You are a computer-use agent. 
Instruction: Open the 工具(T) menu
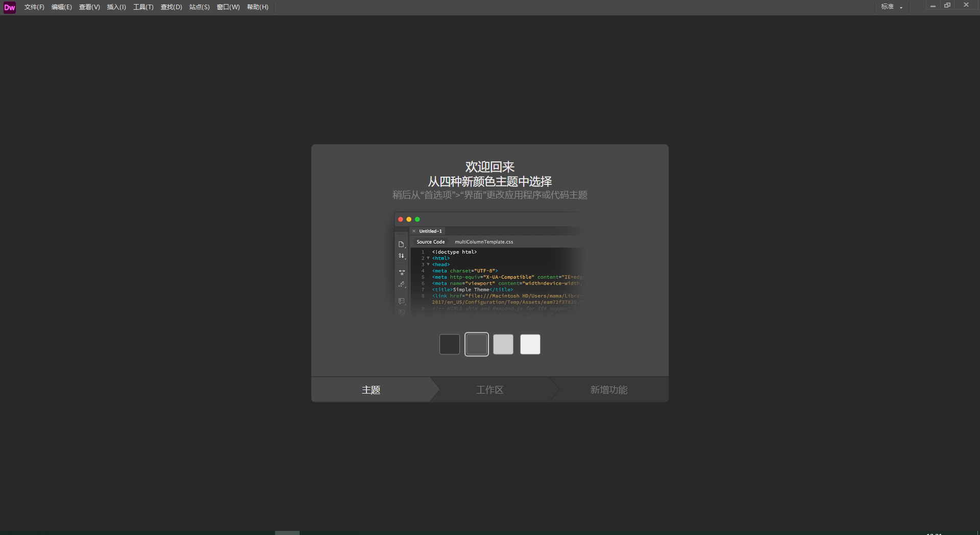point(143,7)
